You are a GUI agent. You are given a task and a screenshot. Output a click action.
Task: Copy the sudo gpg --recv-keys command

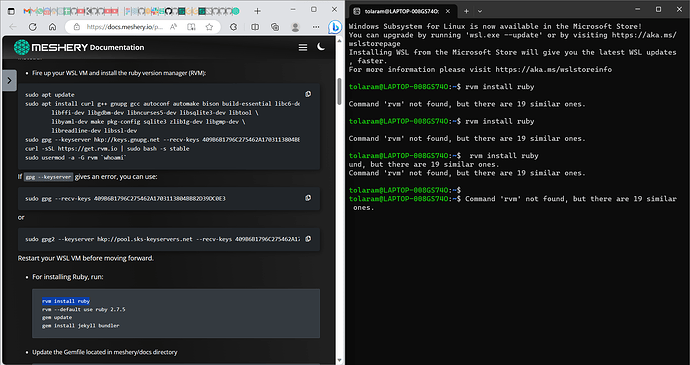[308, 198]
